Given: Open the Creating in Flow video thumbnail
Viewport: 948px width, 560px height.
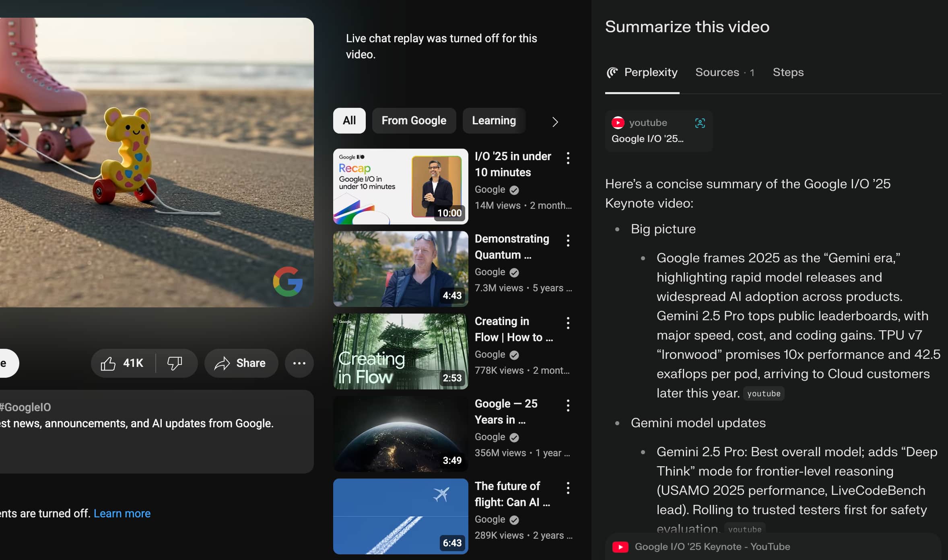Looking at the screenshot, I should tap(400, 351).
